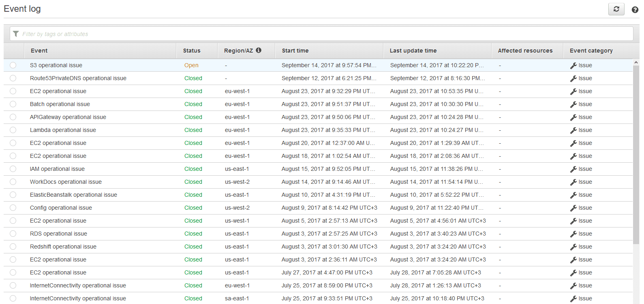Viewport: 644px width, 304px height.
Task: Select the WorkDocs operational issue radio button
Action: (13, 182)
